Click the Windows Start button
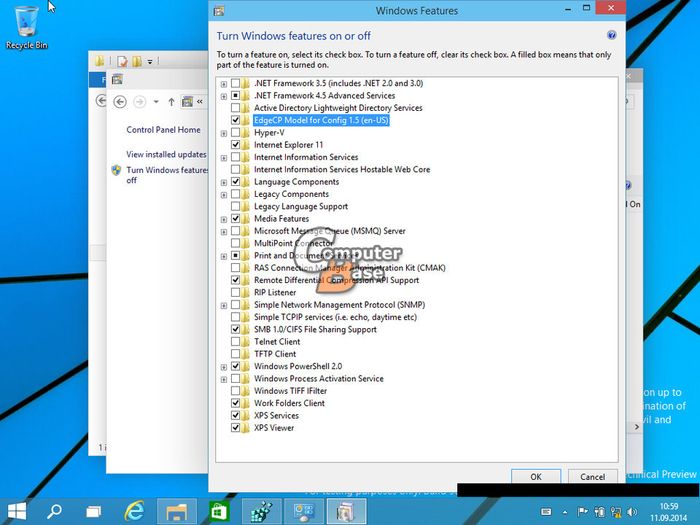The height and width of the screenshot is (525, 700). point(17,510)
